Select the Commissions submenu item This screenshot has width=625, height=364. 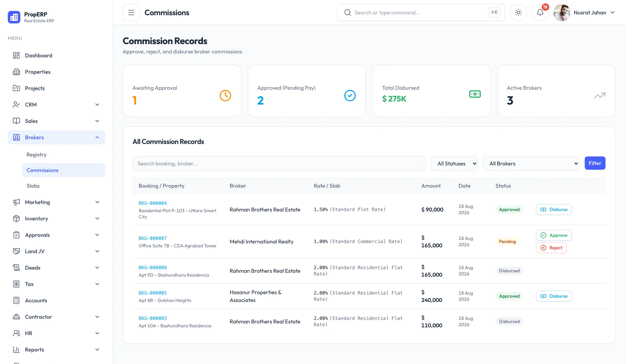point(63,170)
